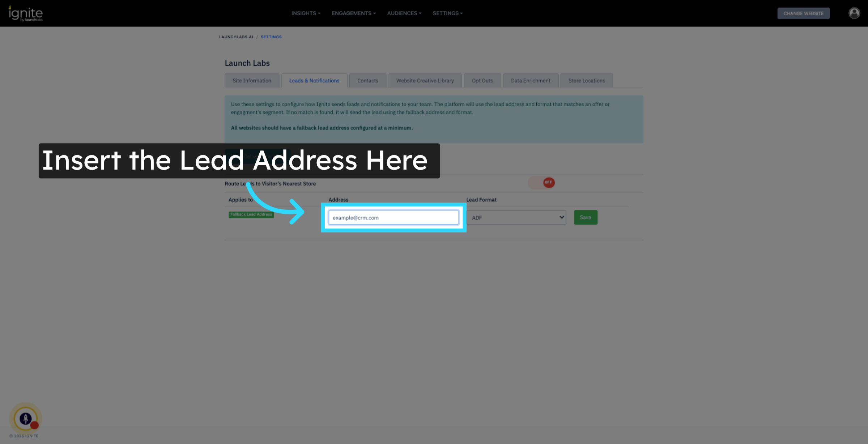
Task: Switch to Store Locations tab
Action: click(x=586, y=81)
